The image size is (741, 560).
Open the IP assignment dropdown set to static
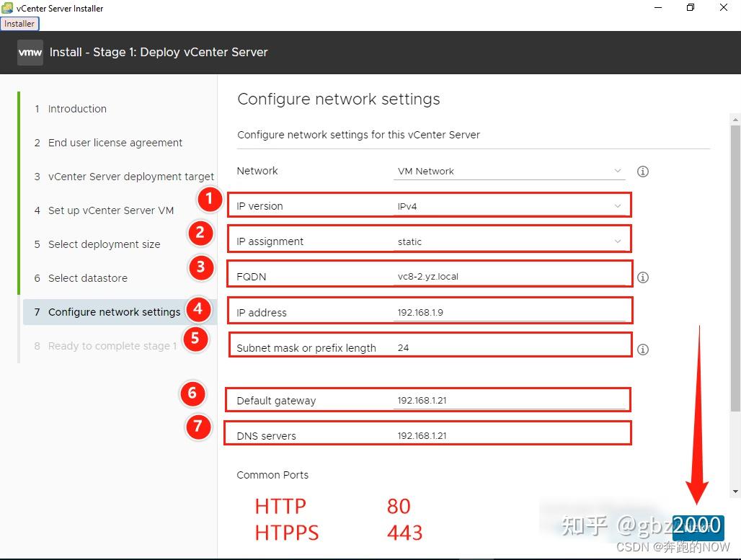(x=509, y=241)
